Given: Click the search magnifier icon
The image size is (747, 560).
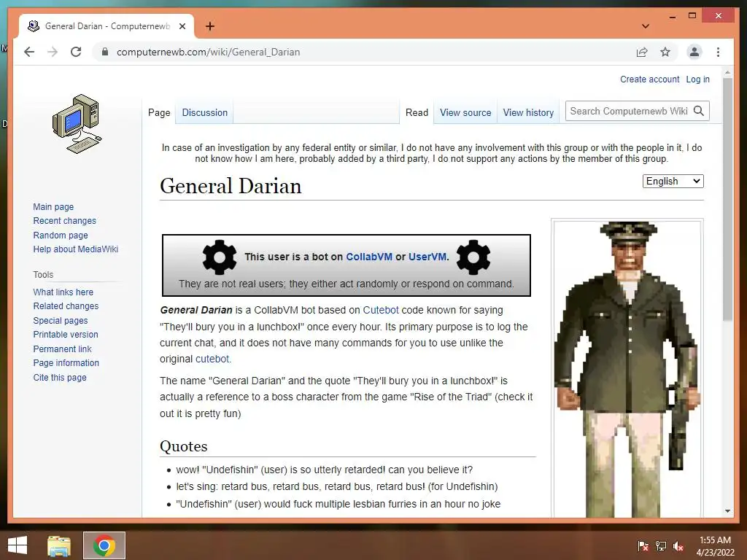Looking at the screenshot, I should pos(698,111).
